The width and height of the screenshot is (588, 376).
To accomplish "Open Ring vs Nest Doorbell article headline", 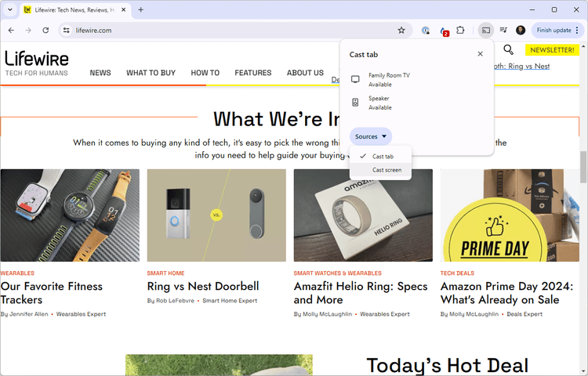I will click(203, 286).
